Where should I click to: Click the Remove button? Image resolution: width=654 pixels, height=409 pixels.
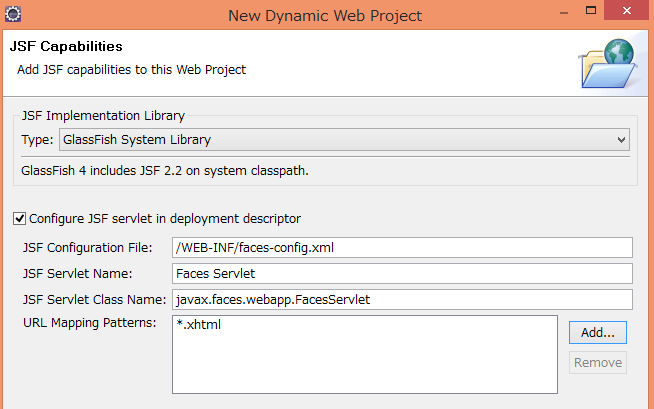[598, 362]
